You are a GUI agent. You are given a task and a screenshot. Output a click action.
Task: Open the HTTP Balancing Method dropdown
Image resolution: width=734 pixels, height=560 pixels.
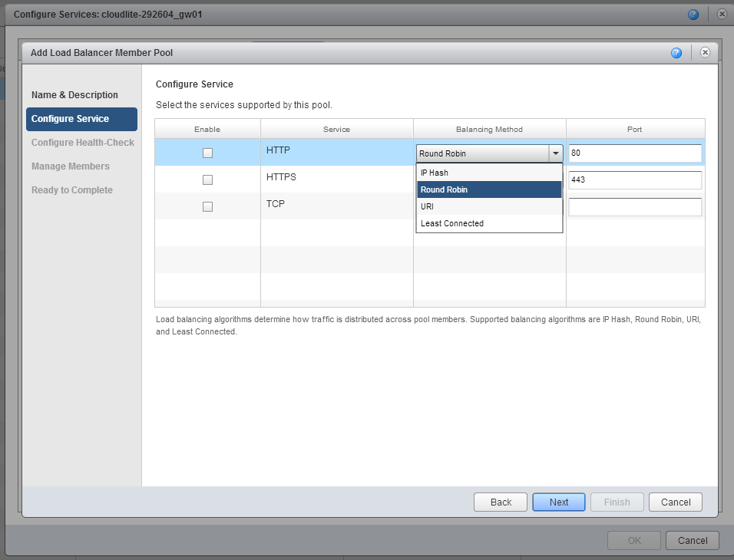(x=555, y=153)
